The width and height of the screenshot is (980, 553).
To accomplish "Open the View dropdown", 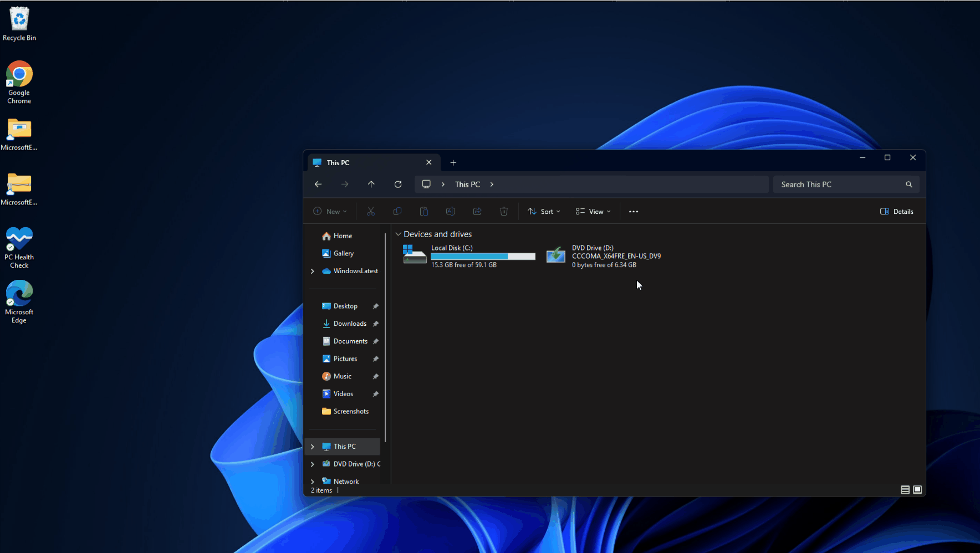I will 593,211.
